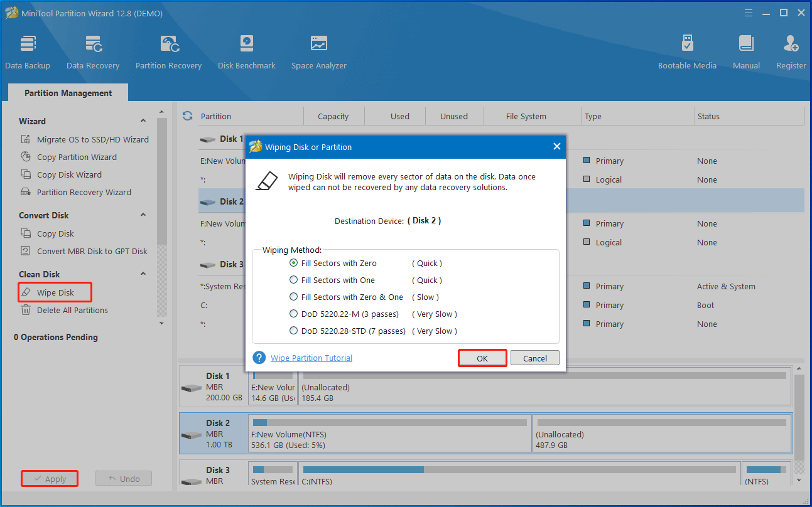
Task: Collapse the Clean Disk section
Action: coord(143,274)
